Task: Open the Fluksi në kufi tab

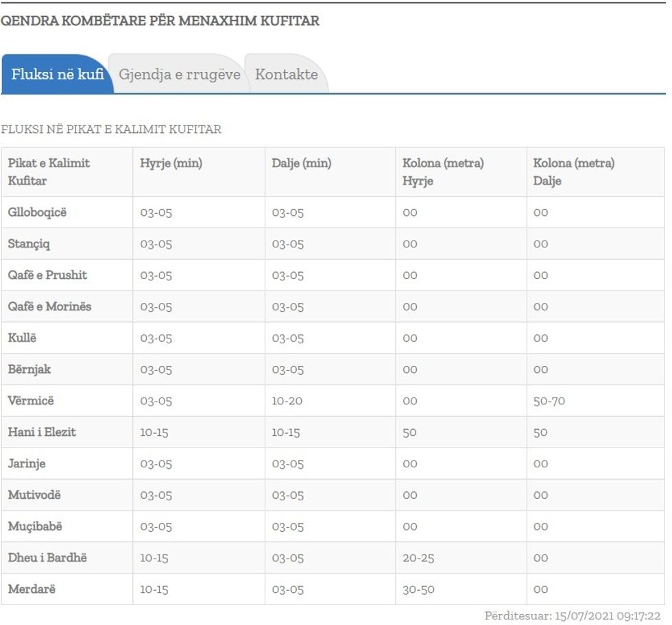Action: 57,74
